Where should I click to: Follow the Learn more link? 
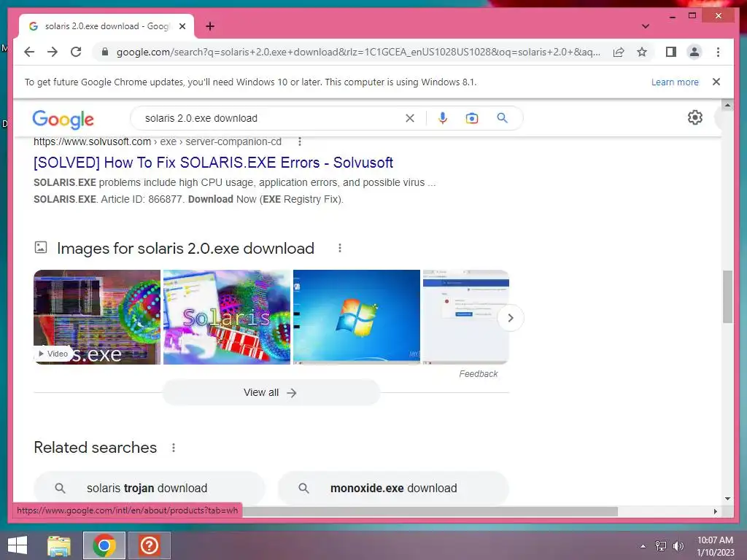(675, 82)
